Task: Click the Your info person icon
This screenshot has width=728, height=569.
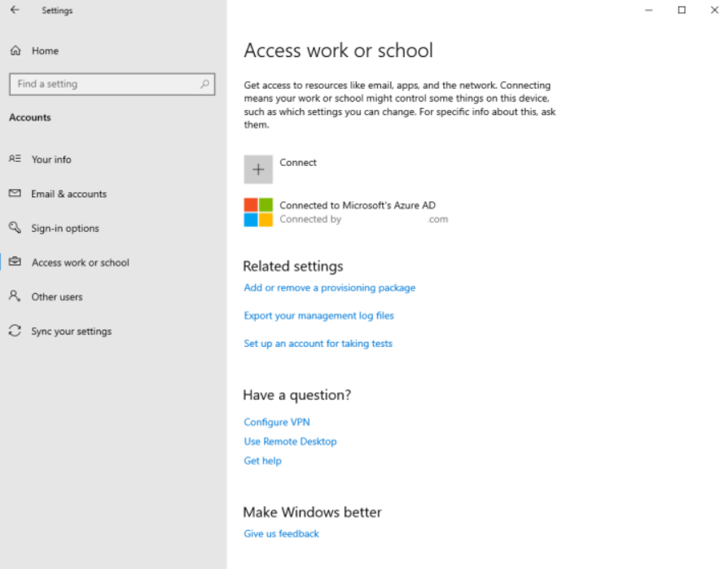Action: (x=15, y=160)
